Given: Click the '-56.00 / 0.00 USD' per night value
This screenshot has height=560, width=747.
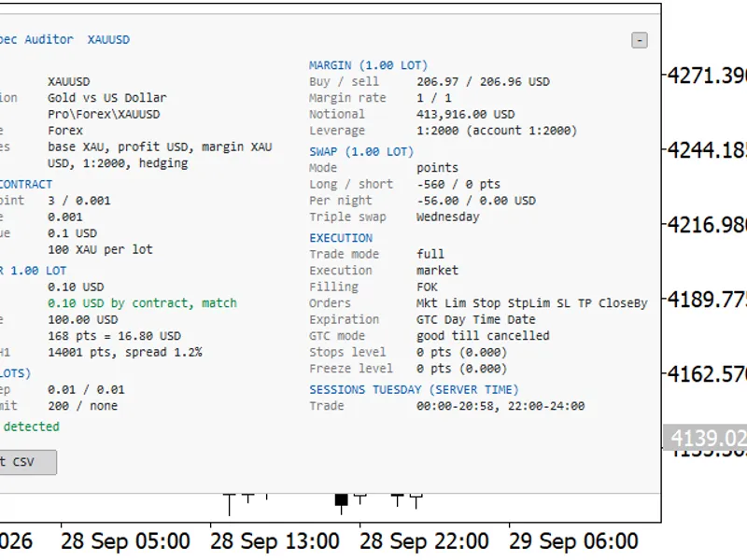Looking at the screenshot, I should [x=476, y=201].
